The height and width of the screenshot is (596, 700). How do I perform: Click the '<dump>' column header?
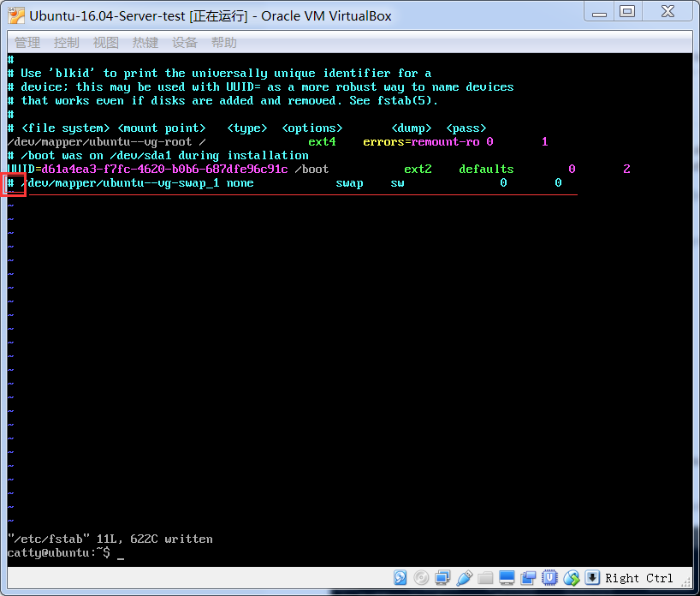411,128
